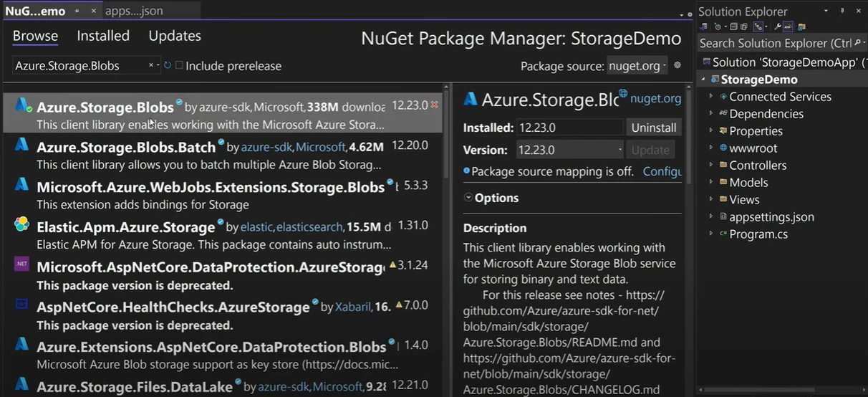The height and width of the screenshot is (397, 868).
Task: Click Microsoft.Azure.WebJobs.Extensions.Storage.Blobs package icon
Action: [x=22, y=185]
